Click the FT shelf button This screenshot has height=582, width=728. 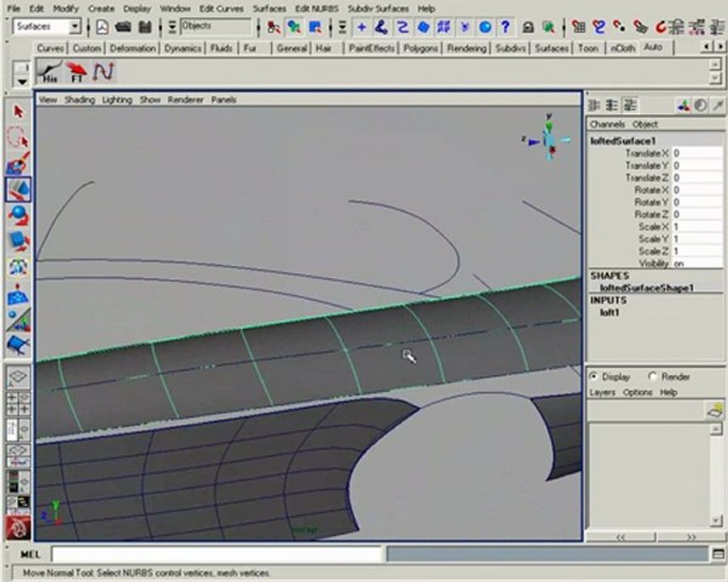click(x=77, y=72)
